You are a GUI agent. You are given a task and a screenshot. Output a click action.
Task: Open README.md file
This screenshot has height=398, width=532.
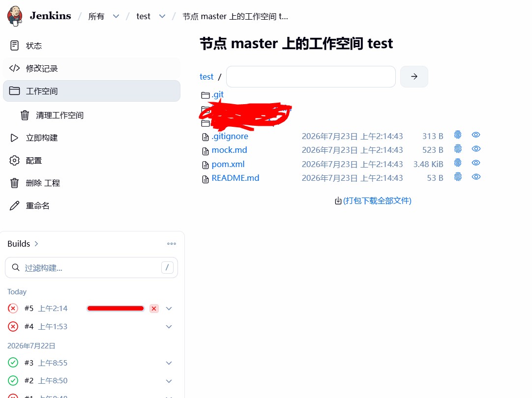click(235, 178)
